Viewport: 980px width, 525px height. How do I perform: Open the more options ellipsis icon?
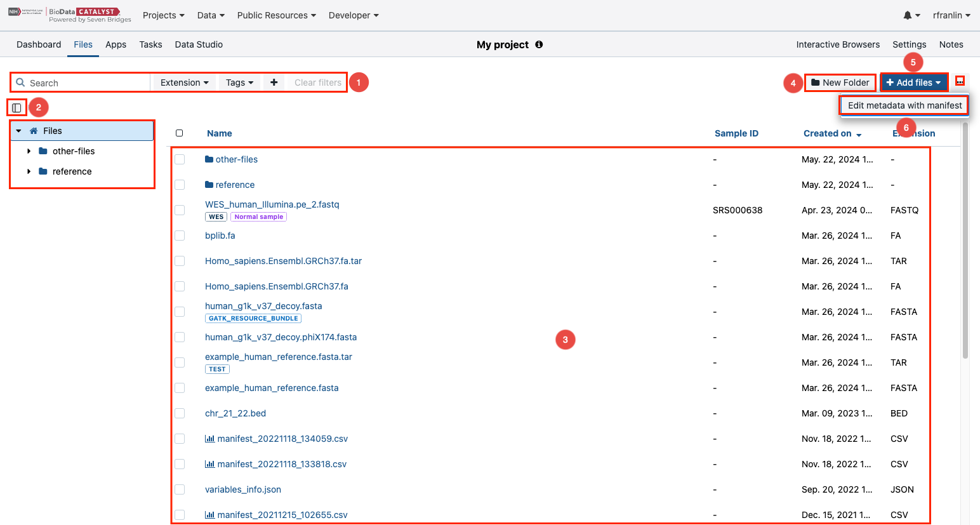click(960, 81)
